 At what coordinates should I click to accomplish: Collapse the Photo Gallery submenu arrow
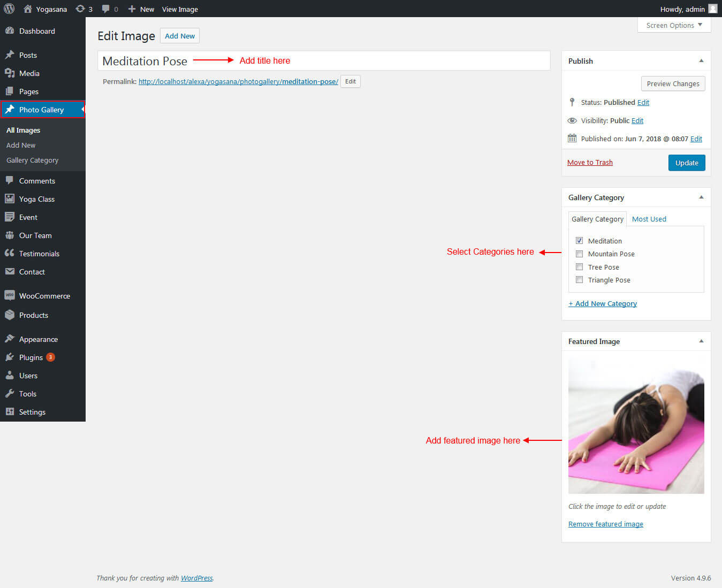82,110
